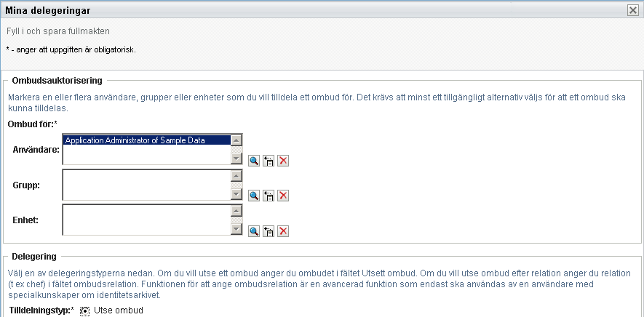Select the Utse ombud radio button
The height and width of the screenshot is (317, 644).
pos(85,311)
